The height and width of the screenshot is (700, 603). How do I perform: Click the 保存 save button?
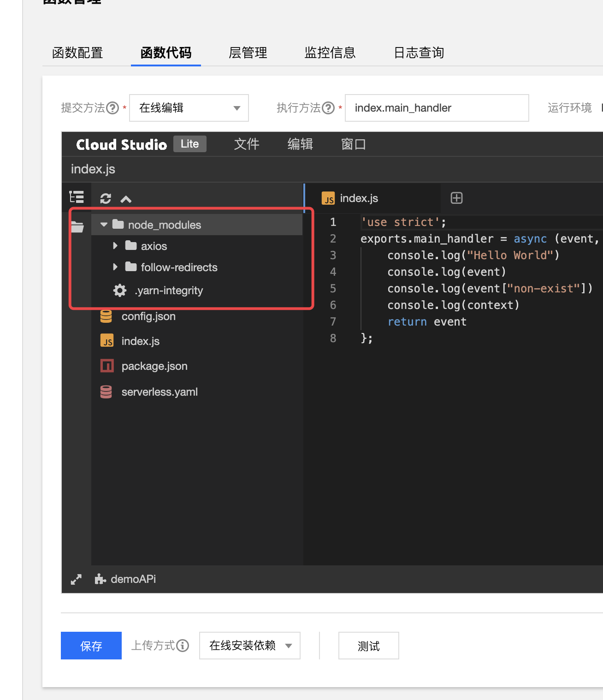pyautogui.click(x=91, y=646)
